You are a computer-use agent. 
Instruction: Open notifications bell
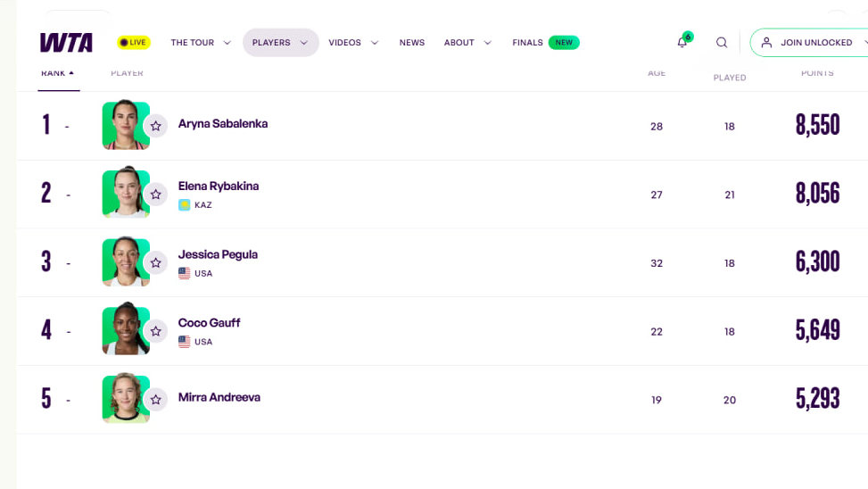tap(682, 42)
